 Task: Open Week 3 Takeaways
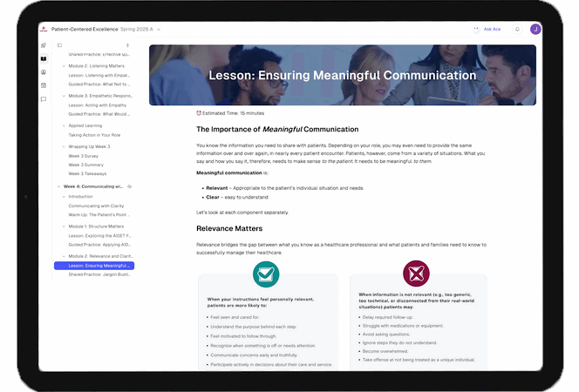87,173
